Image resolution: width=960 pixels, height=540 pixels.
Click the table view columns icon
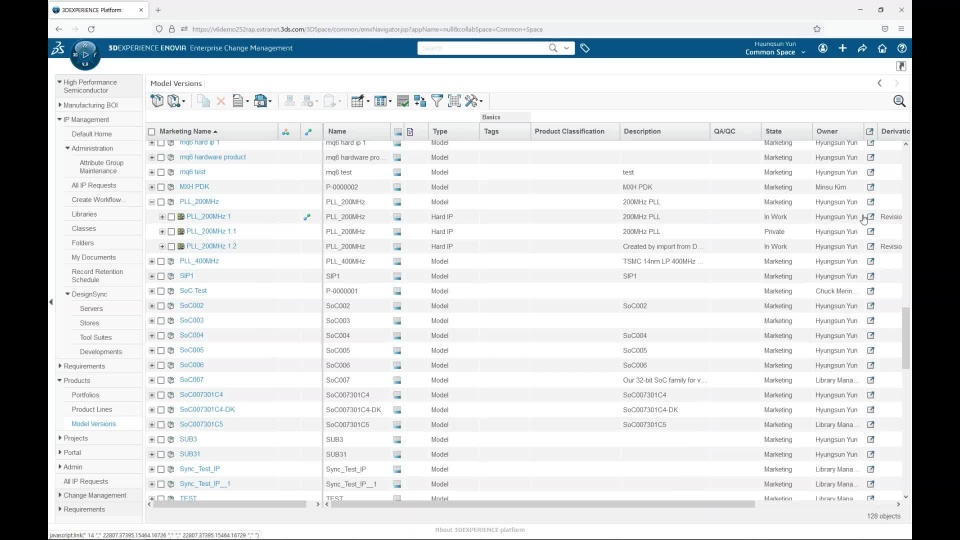[x=382, y=101]
